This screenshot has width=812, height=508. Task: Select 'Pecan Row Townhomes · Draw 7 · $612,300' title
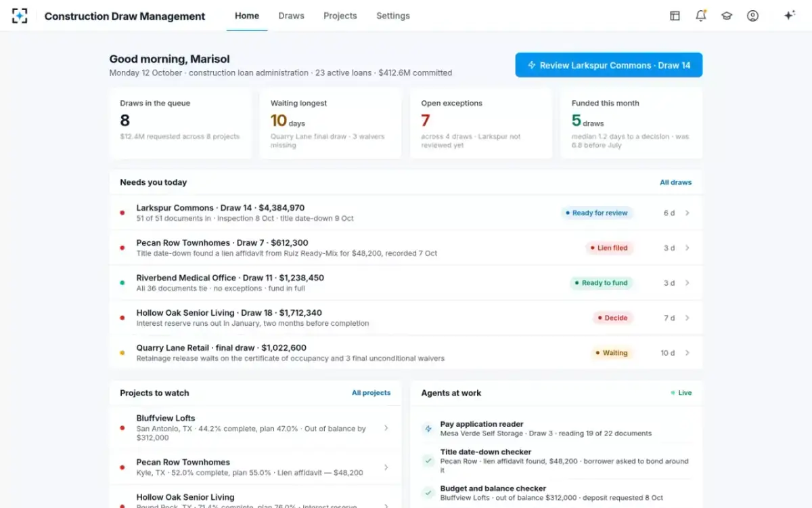[x=222, y=242]
